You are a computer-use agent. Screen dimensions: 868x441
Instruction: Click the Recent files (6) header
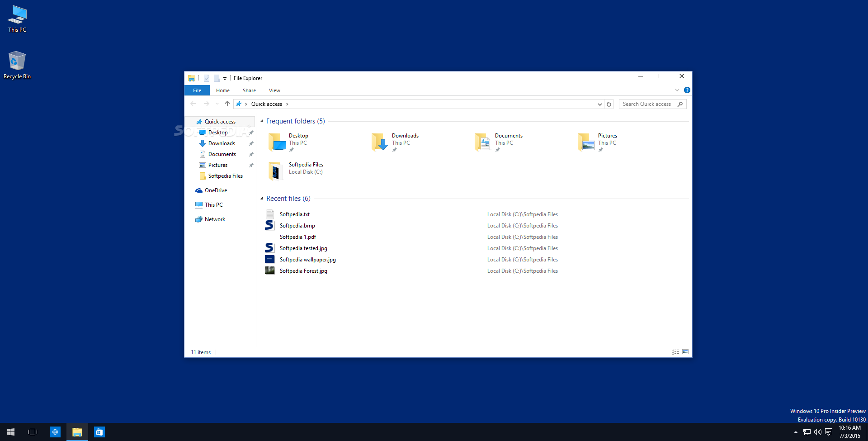288,199
